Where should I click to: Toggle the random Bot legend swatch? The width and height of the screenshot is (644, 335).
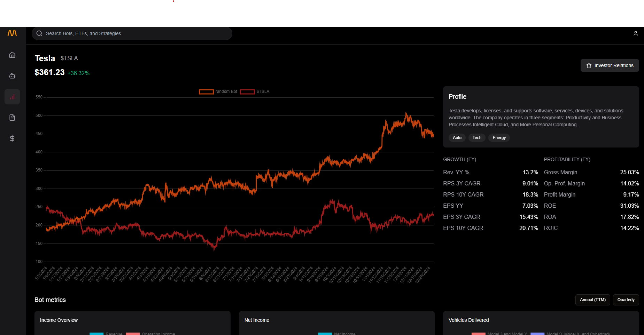click(x=206, y=91)
